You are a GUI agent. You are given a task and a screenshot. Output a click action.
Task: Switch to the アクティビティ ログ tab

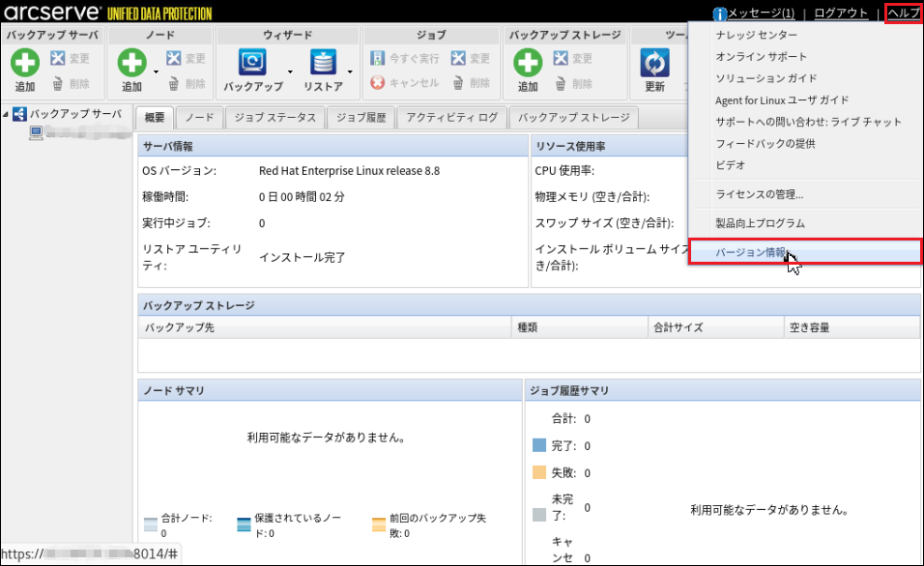451,118
